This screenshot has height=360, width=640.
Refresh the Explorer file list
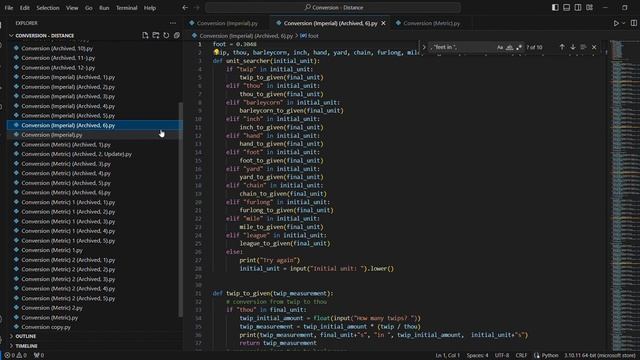166,36
